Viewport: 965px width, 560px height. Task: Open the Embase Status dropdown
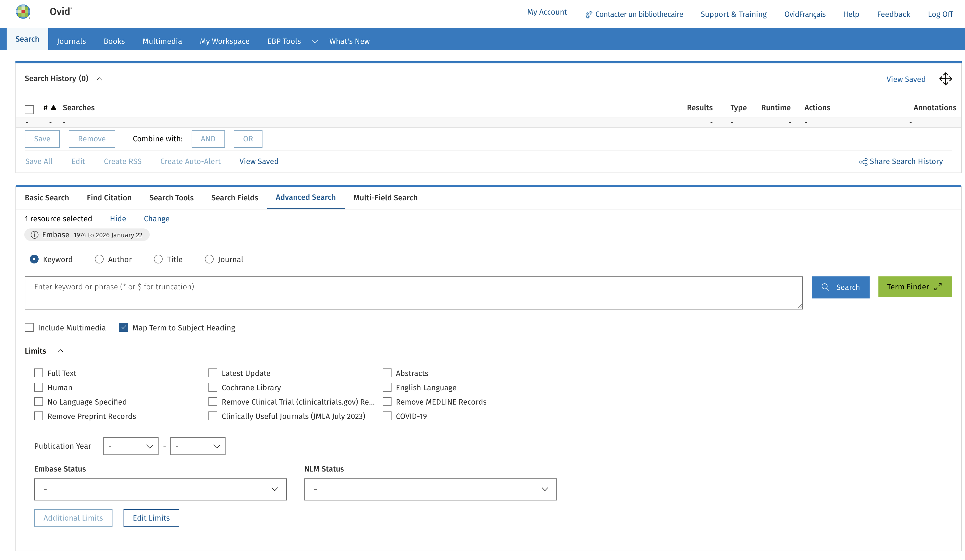click(x=160, y=489)
